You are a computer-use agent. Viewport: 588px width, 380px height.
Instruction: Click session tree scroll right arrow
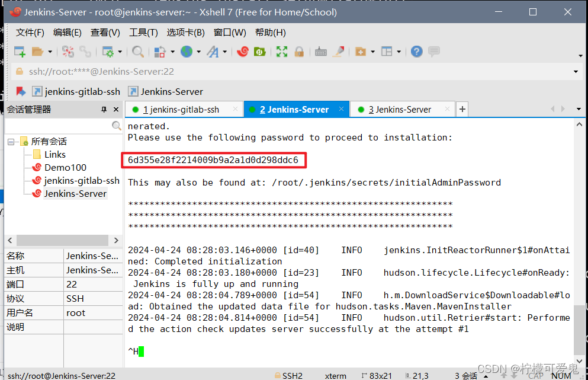click(x=116, y=240)
